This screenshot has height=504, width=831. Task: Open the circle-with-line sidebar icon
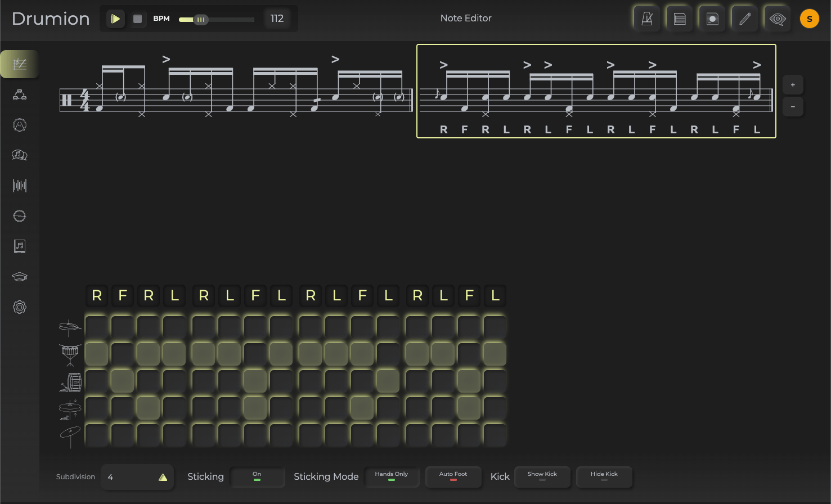[x=20, y=216]
